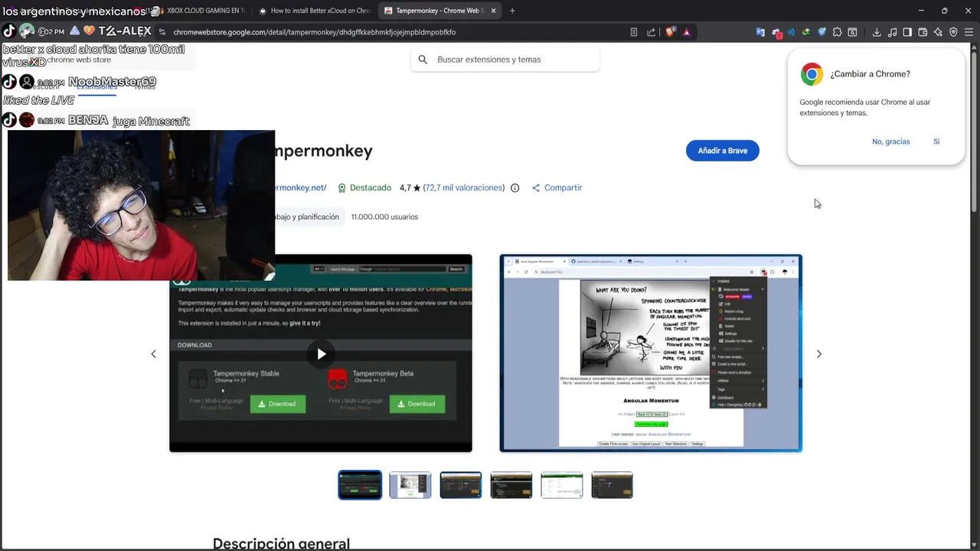Click the Buscar extensiones y temas field
The height and width of the screenshot is (551, 980).
(505, 59)
